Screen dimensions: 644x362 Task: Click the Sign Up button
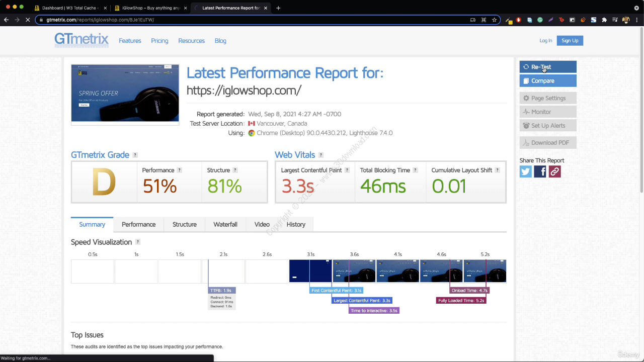tap(570, 41)
